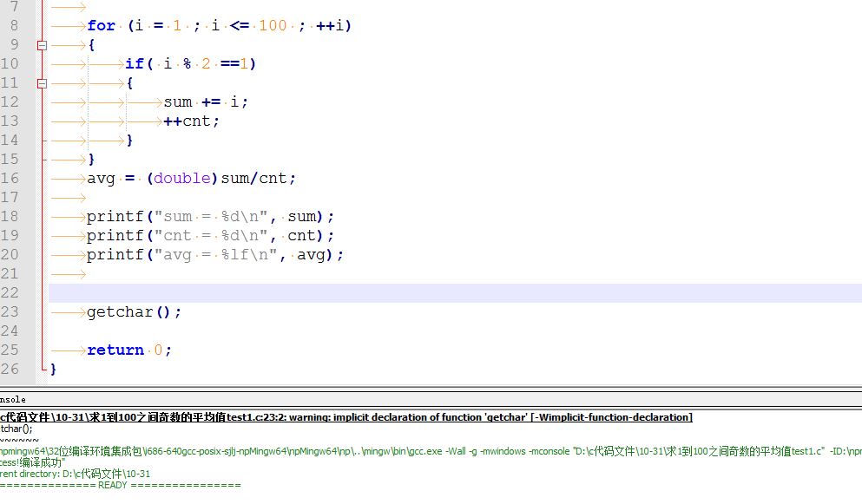The width and height of the screenshot is (862, 504).
Task: Place cursor on number 100 in loop condition
Action: tap(273, 26)
